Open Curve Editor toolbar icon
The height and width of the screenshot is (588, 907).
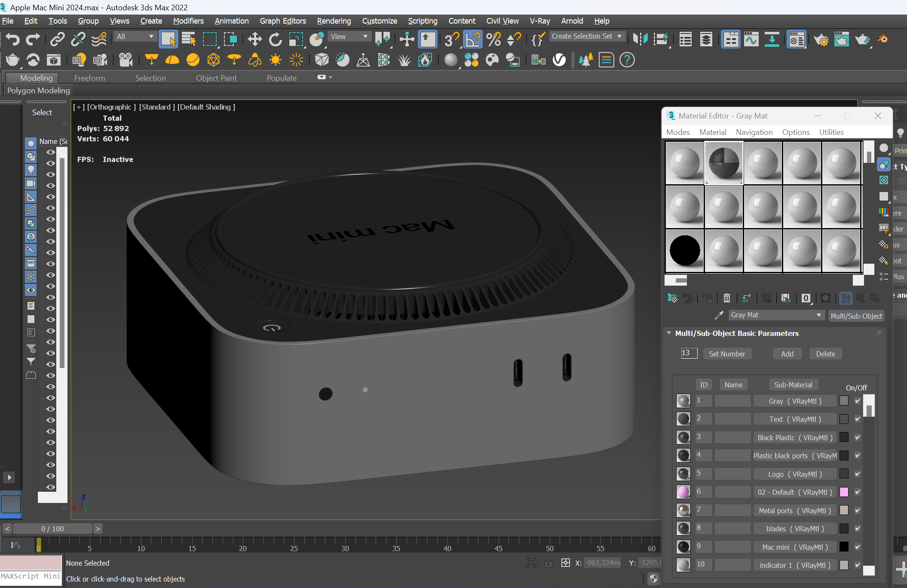tap(751, 40)
